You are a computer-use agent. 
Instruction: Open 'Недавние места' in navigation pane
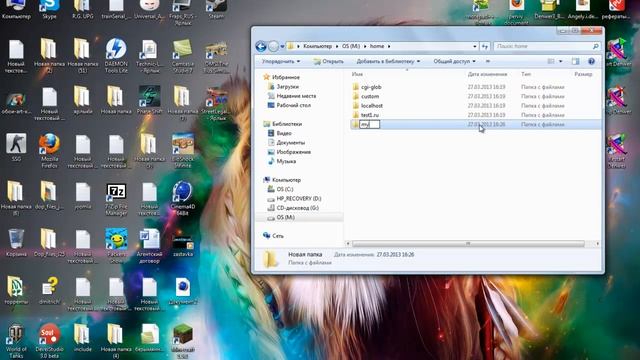296,96
